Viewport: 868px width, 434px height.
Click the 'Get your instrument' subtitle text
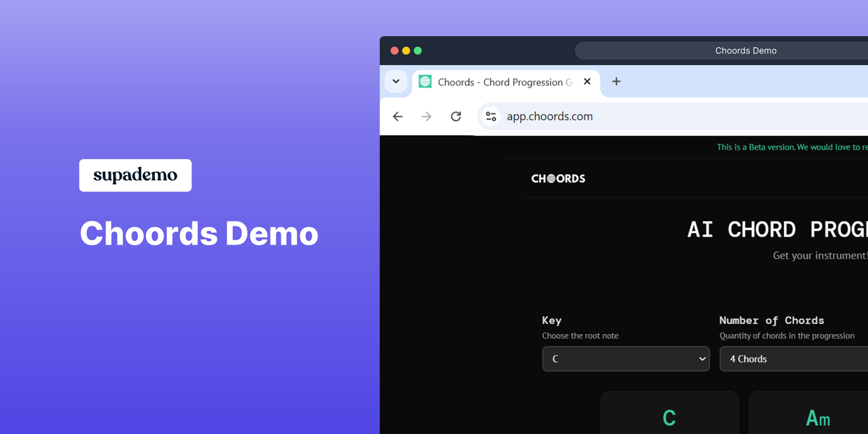tap(820, 255)
